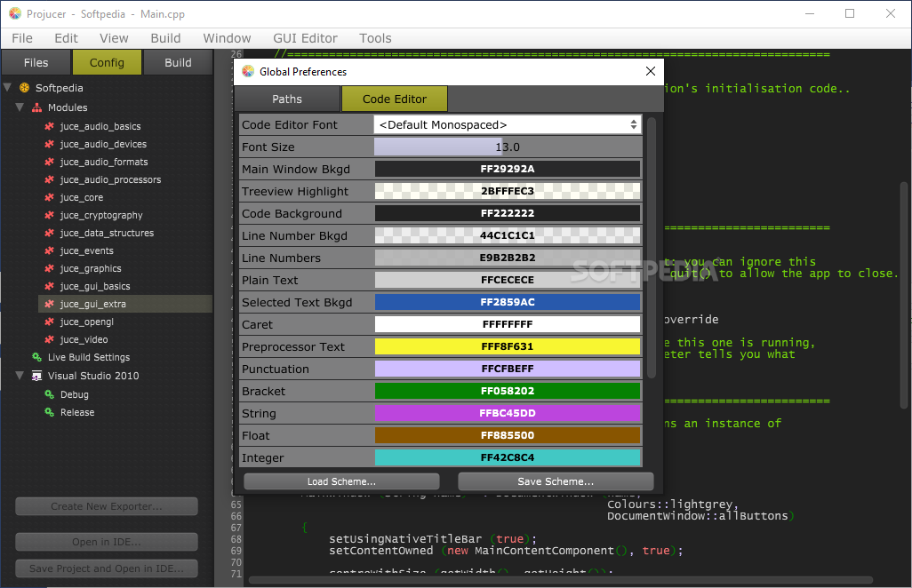Click the Bracket color swatch

tap(508, 391)
